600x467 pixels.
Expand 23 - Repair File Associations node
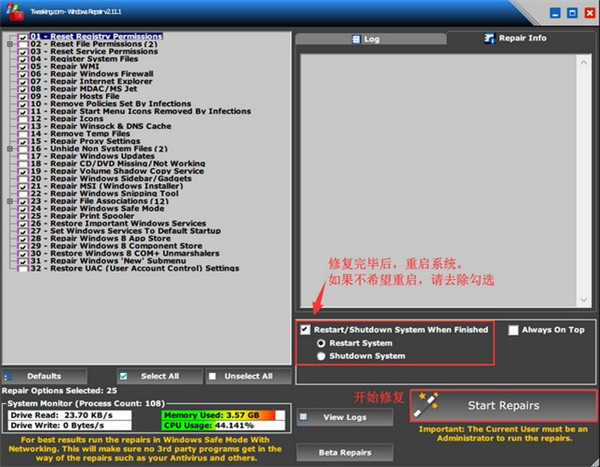[x=10, y=200]
